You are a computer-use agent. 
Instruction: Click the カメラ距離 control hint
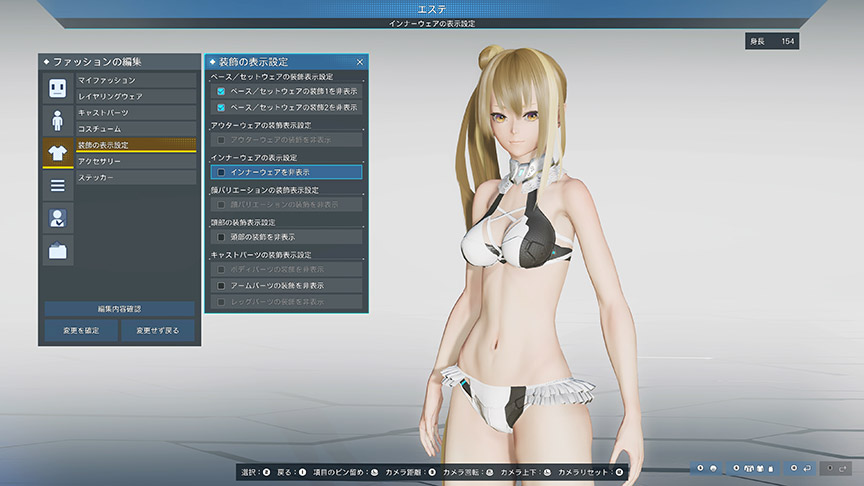point(411,472)
